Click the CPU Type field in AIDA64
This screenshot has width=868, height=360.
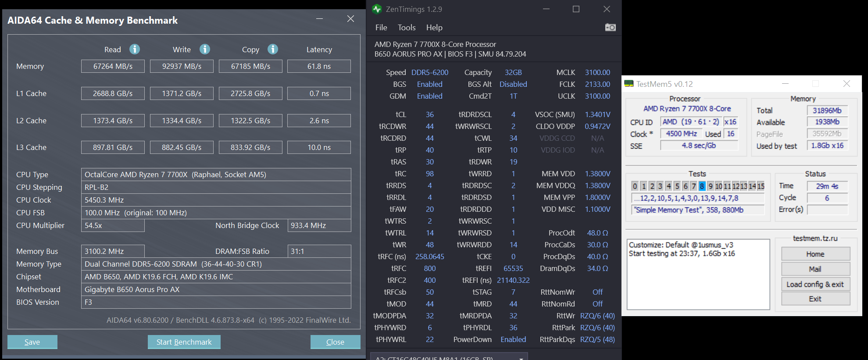pyautogui.click(x=216, y=175)
